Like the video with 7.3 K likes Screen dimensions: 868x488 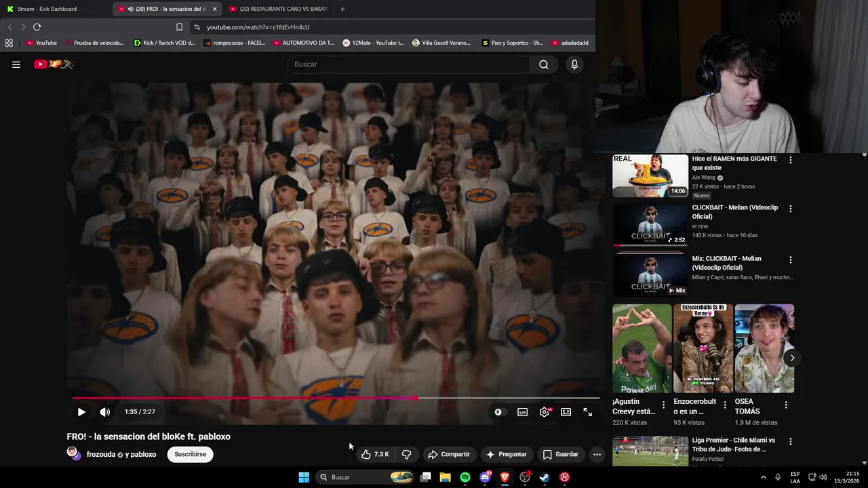point(375,454)
